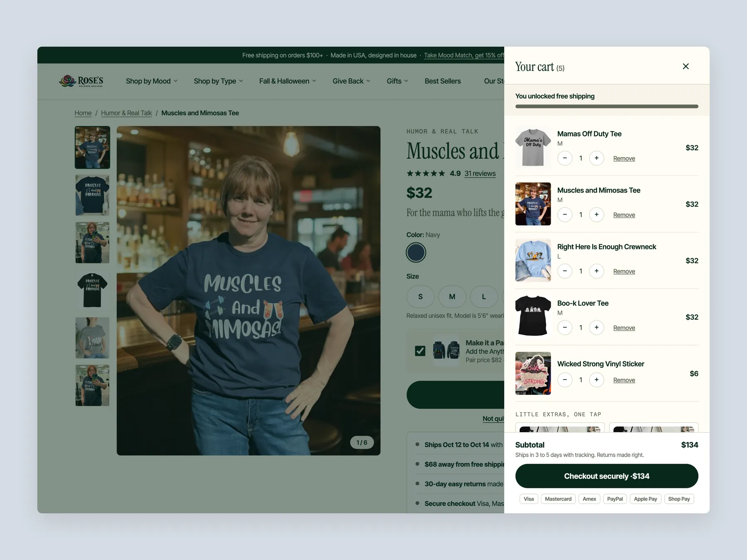
Task: Open the 31 reviews link
Action: pos(480,173)
